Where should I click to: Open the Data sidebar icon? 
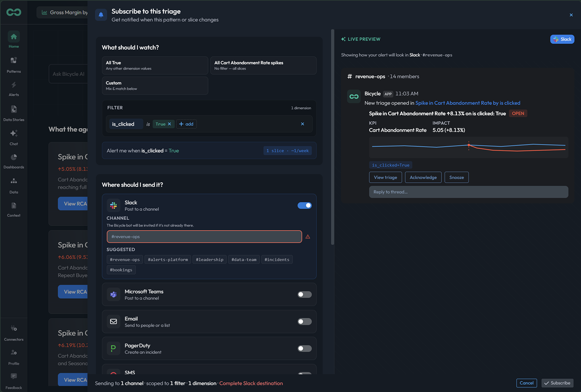(x=14, y=181)
